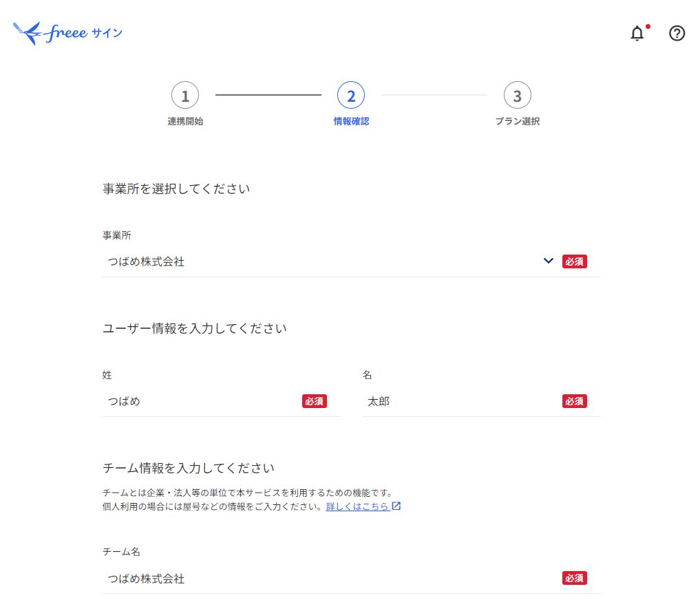The image size is (700, 611).
Task: Click the 姓 field label
Action: [107, 375]
